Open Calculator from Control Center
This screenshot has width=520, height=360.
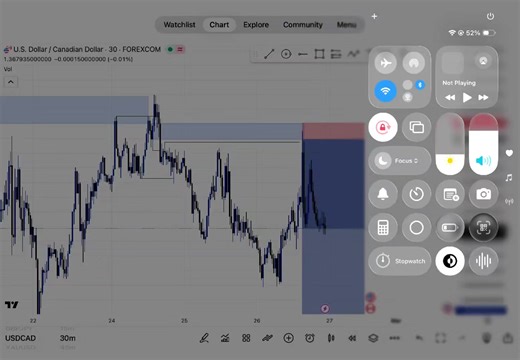(383, 228)
